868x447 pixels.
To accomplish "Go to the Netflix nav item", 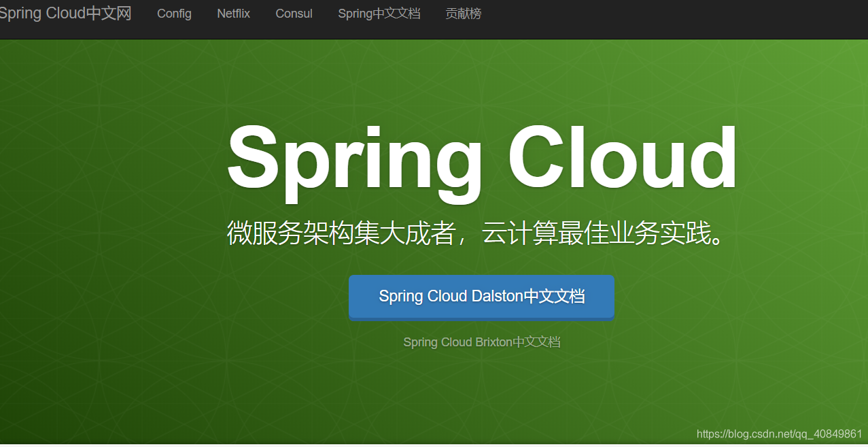I will (x=234, y=14).
